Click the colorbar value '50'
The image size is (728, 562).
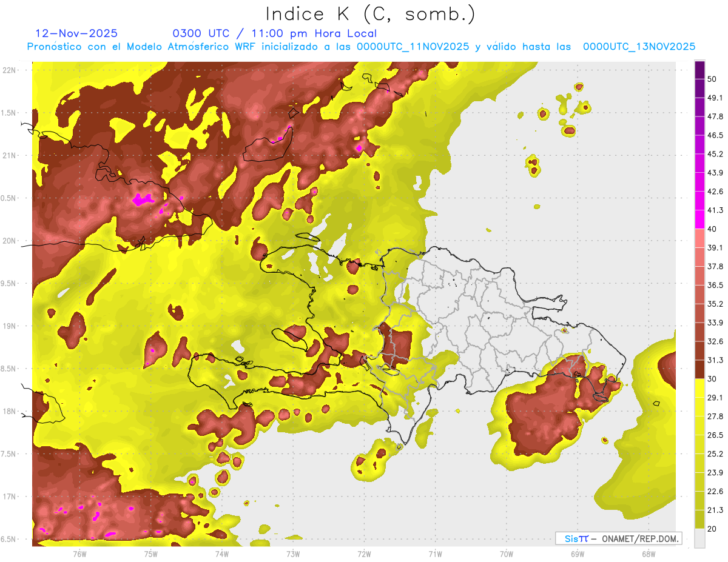pyautogui.click(x=712, y=79)
